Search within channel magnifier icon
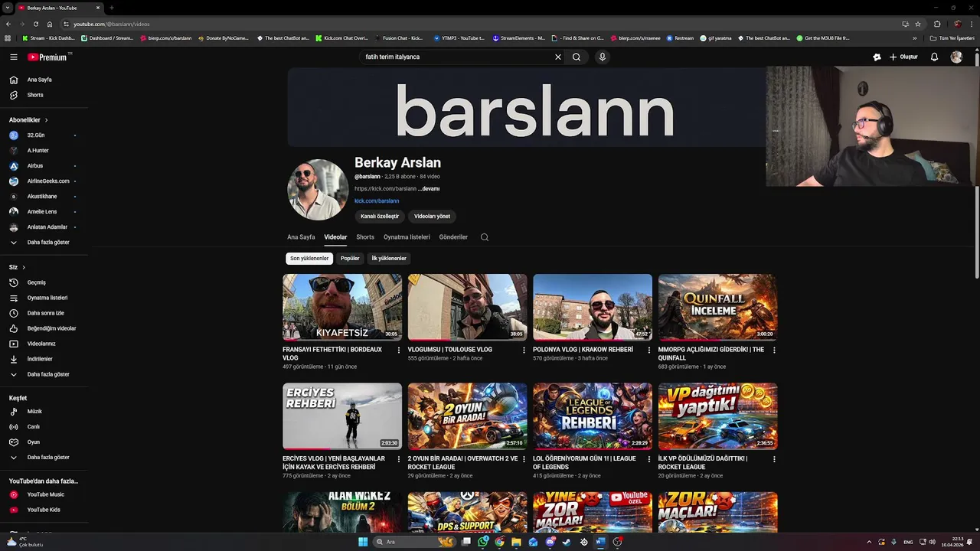 click(485, 237)
